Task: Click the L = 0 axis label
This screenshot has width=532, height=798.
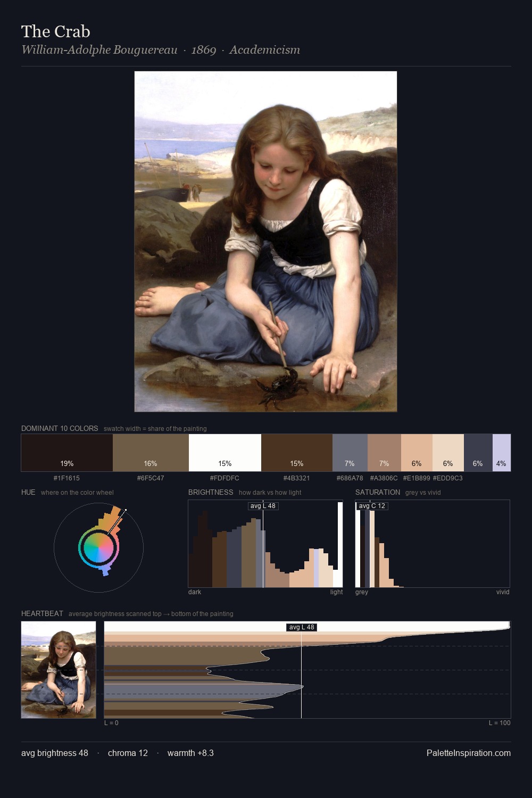Action: coord(111,723)
